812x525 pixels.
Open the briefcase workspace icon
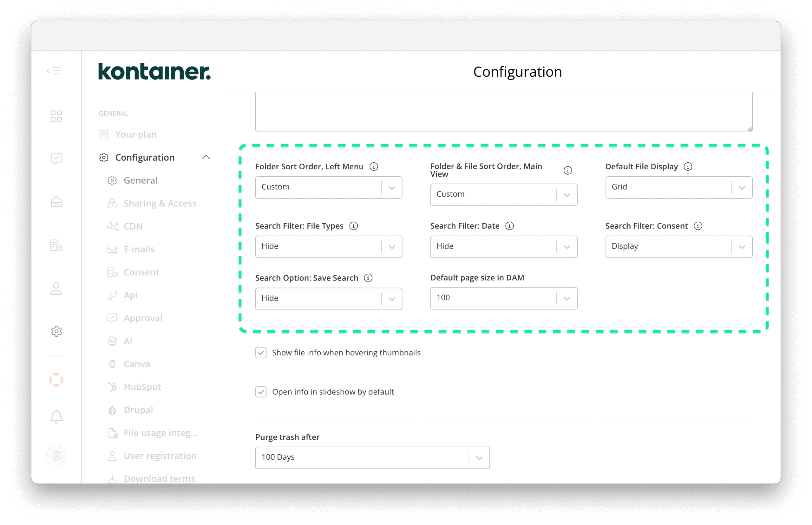(56, 202)
